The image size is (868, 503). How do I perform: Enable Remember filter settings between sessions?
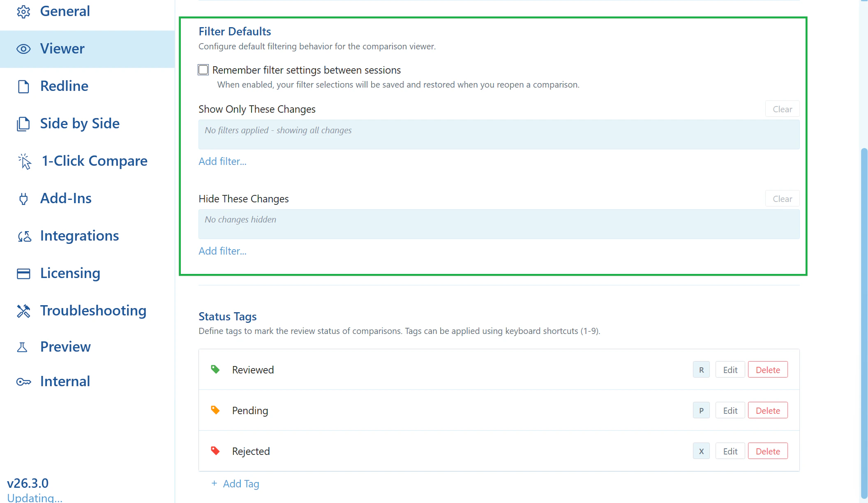click(203, 70)
